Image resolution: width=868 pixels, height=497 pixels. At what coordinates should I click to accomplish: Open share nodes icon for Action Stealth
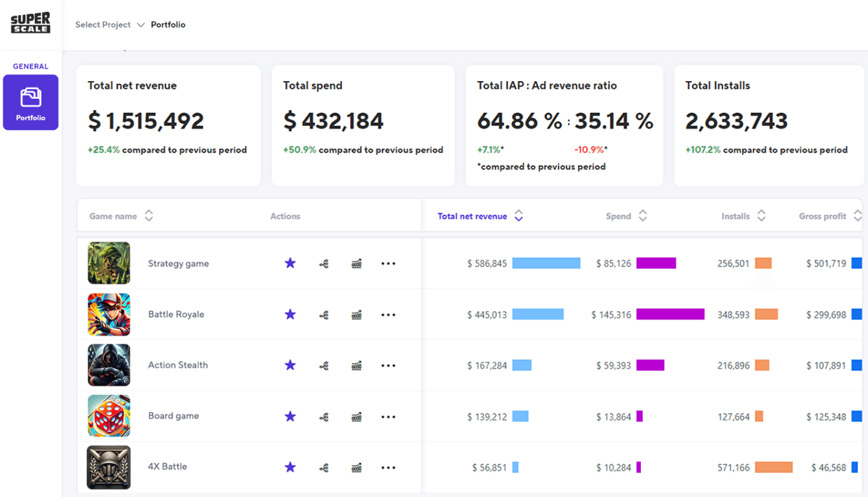(x=324, y=365)
